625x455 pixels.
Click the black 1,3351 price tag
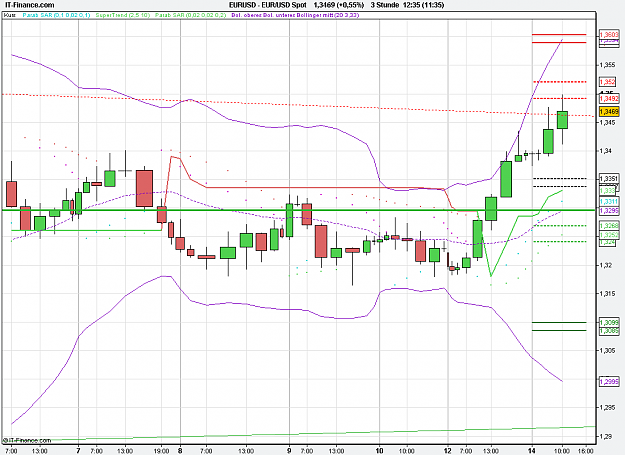(609, 178)
